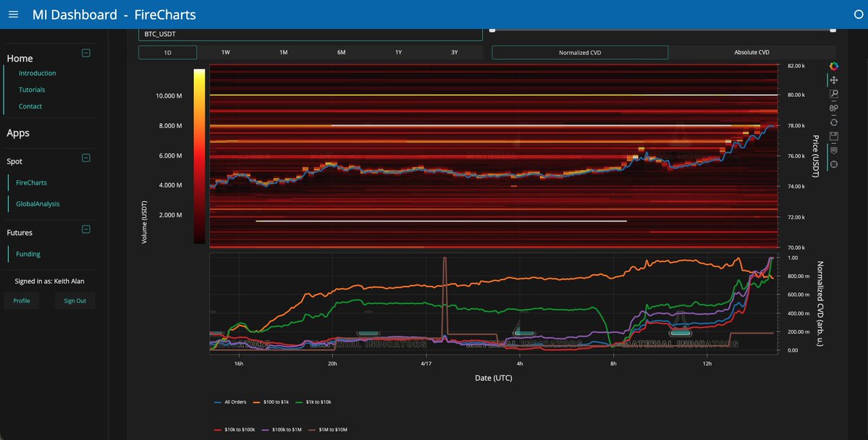Activate the Box Zoom tool
This screenshot has height=440, width=868.
[x=833, y=94]
